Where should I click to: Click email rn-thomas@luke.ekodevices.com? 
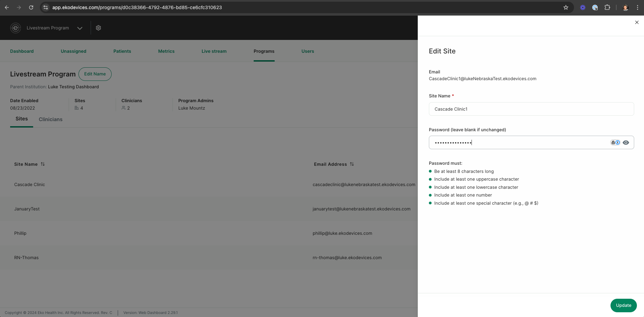(x=347, y=257)
